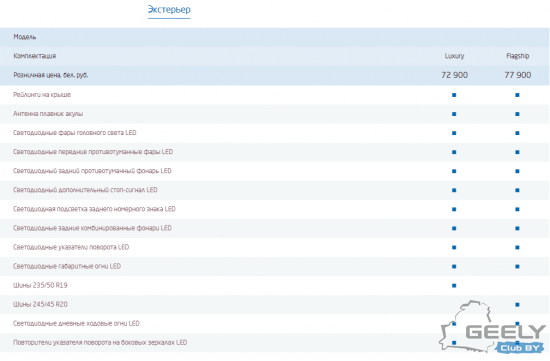550x361 pixels.
Task: Click Luxury marker for фары головного света
Action: pos(454,133)
